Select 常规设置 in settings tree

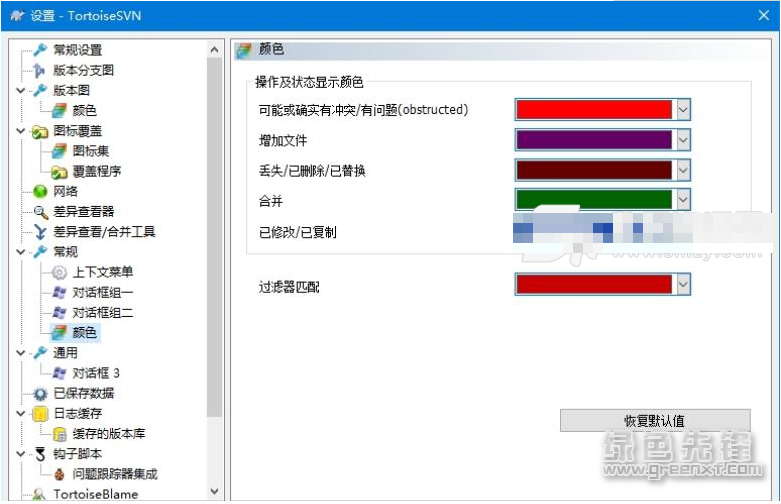(78, 50)
